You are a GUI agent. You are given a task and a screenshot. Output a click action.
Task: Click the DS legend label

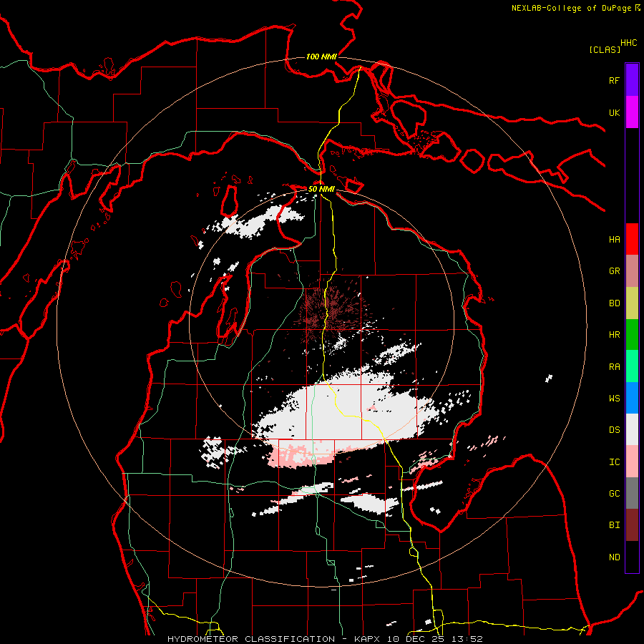614,430
